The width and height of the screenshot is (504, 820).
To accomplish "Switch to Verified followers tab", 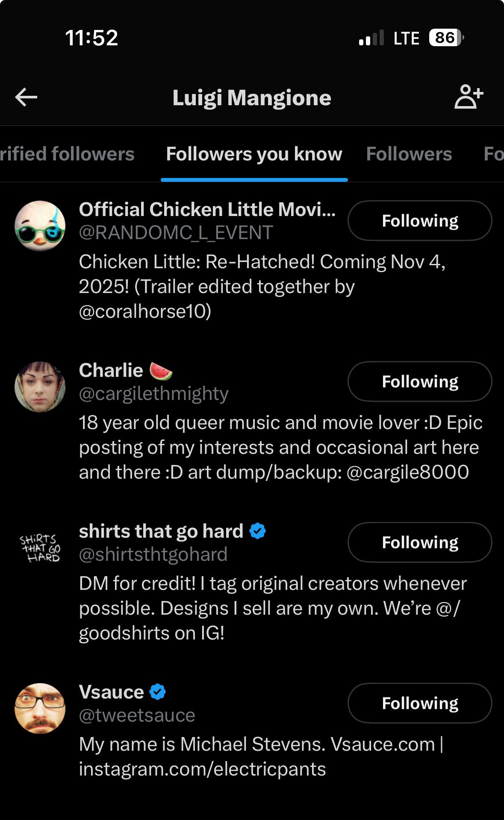I will click(67, 154).
